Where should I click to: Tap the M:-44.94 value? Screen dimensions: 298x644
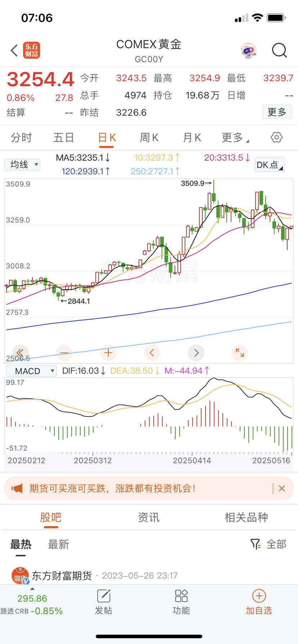point(187,371)
